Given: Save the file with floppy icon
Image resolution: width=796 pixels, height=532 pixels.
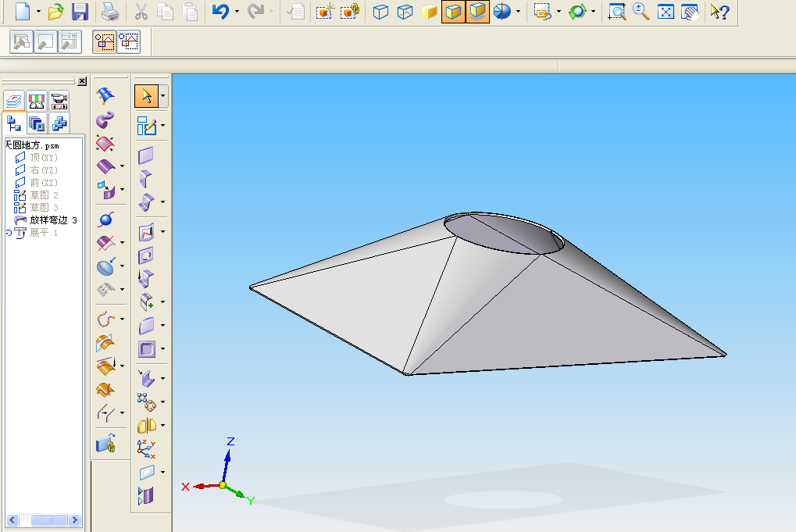Looking at the screenshot, I should click(80, 11).
